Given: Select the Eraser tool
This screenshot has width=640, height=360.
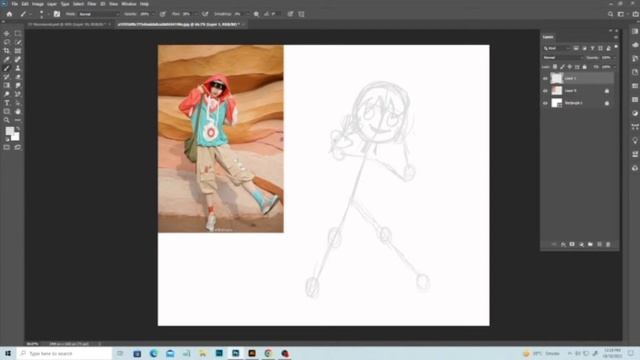Looking at the screenshot, I should pyautogui.click(x=18, y=77).
